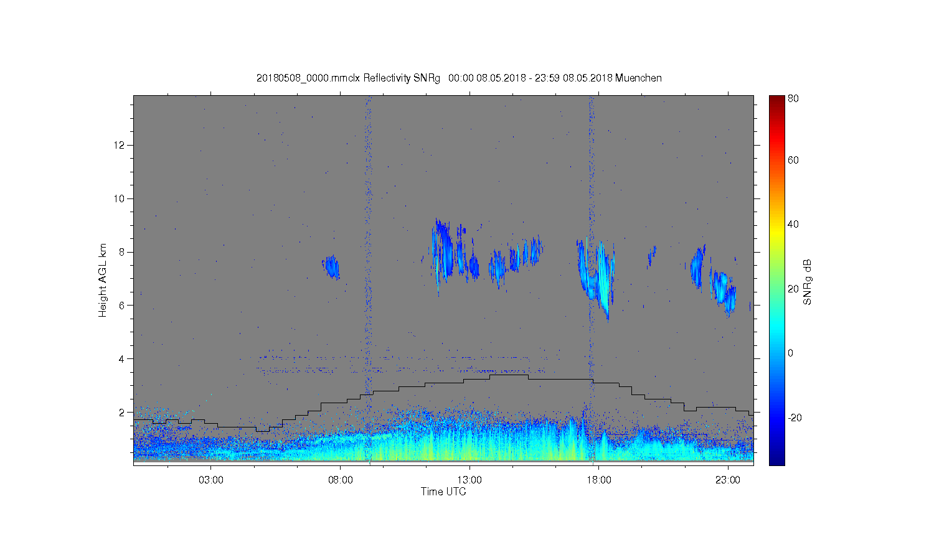The height and width of the screenshot is (560, 934).
Task: Click the 13:00 time tick label
Action: pos(469,480)
